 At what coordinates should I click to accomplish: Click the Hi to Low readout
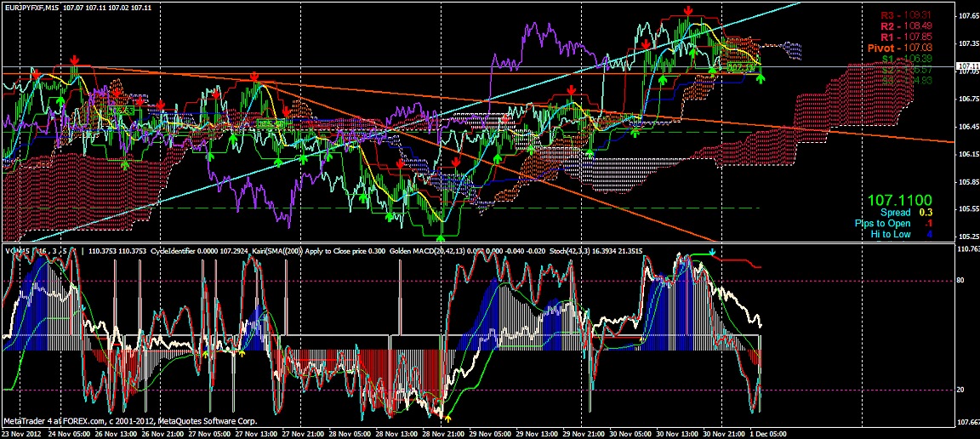(900, 235)
